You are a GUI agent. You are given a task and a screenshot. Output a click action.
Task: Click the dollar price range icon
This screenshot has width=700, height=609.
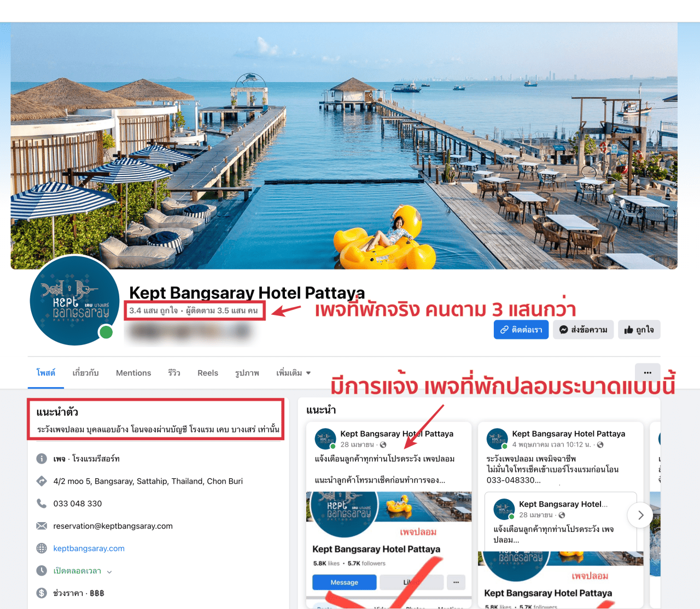[x=42, y=593]
